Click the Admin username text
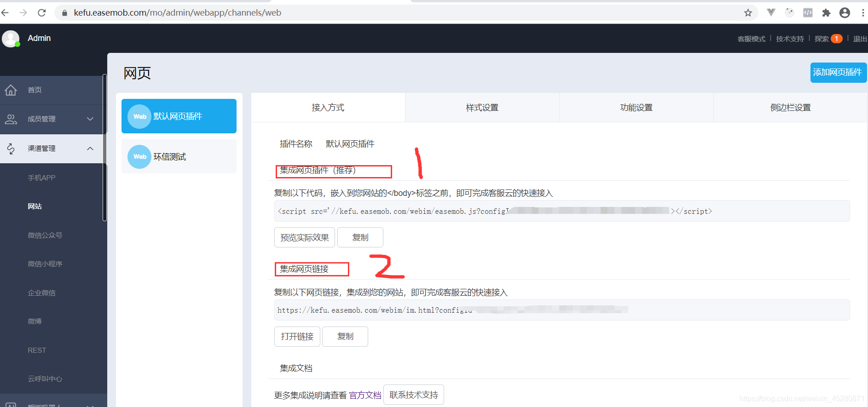Image resolution: width=868 pixels, height=407 pixels. pyautogui.click(x=39, y=38)
